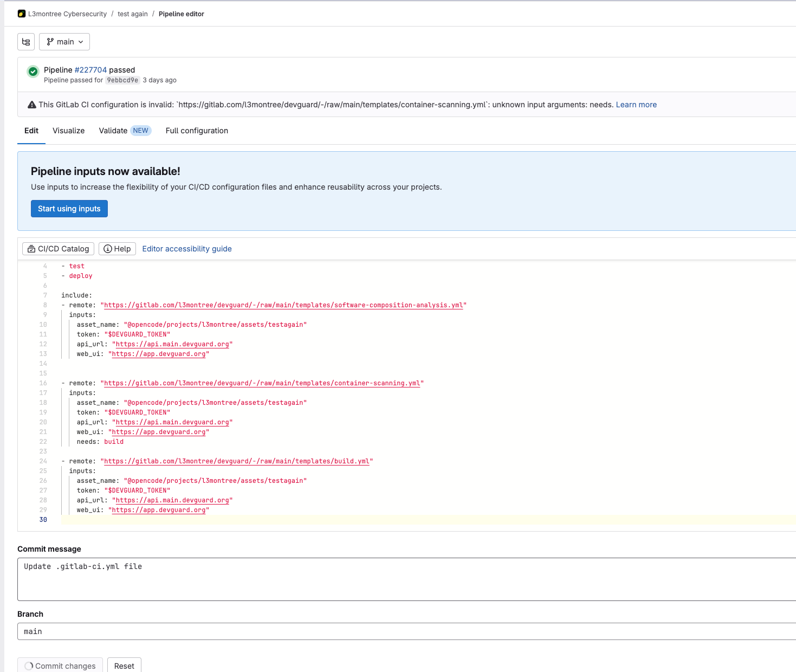Click the Commit changes button
Image resolution: width=796 pixels, height=672 pixels.
coord(60,665)
